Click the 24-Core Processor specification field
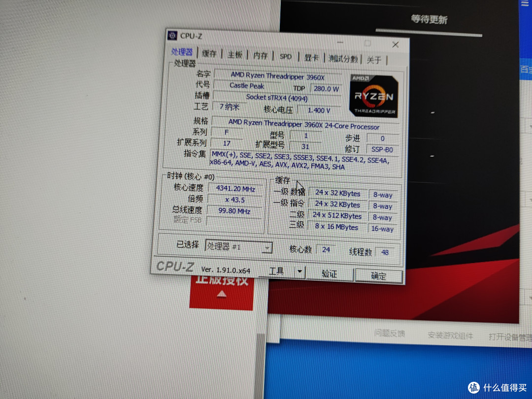 (303, 124)
